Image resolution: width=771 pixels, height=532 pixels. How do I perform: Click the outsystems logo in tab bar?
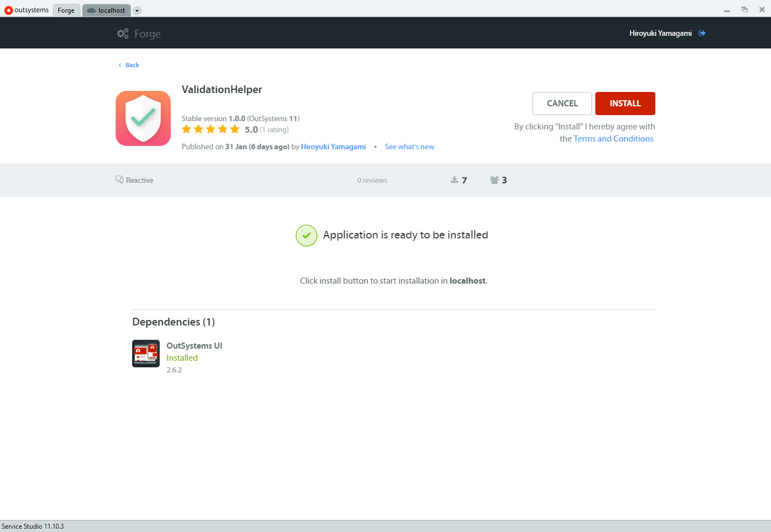click(8, 10)
